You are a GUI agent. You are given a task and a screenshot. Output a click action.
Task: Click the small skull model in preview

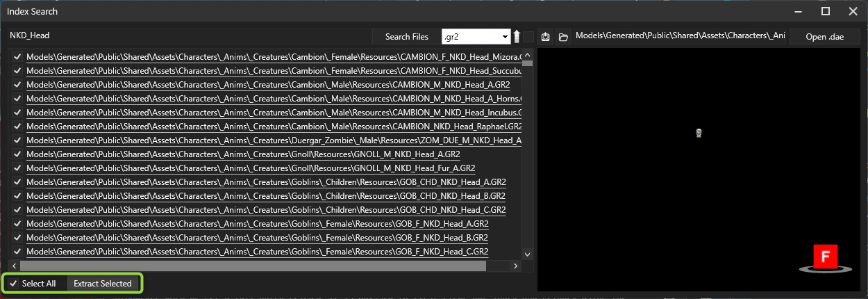(699, 133)
